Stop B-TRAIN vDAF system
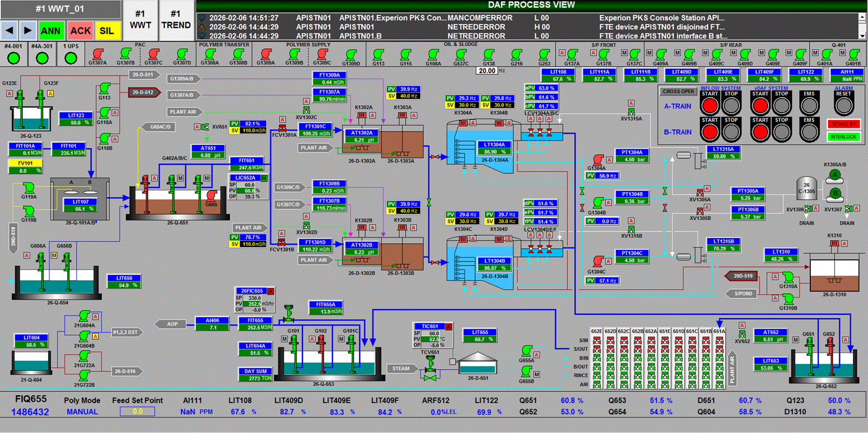Viewport: 868px width, 433px height. pos(781,132)
